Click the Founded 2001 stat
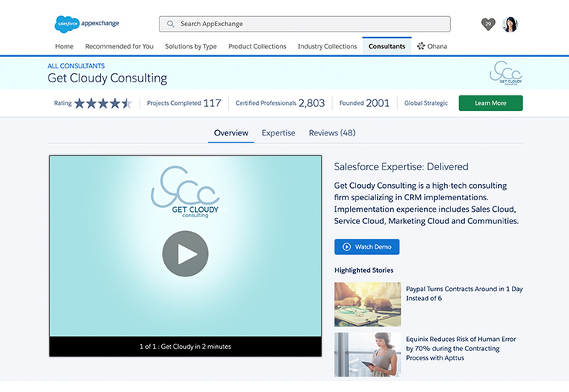This screenshot has width=569, height=392. tap(365, 103)
